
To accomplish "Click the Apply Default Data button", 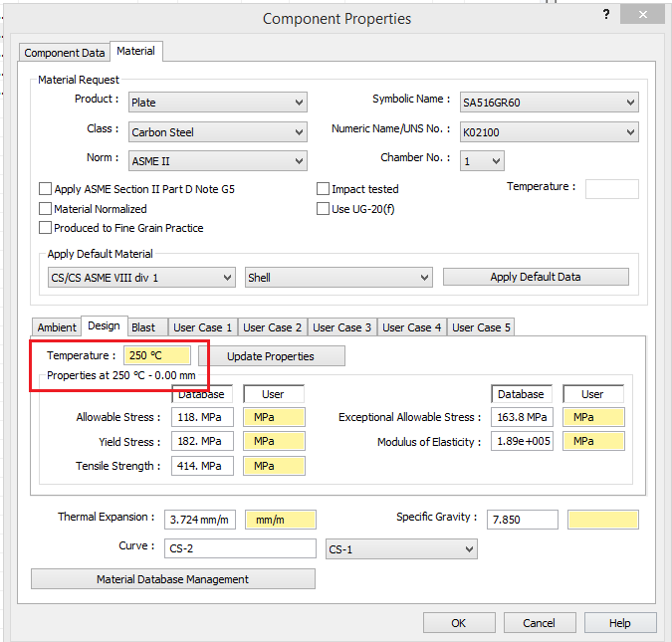I will click(x=536, y=277).
